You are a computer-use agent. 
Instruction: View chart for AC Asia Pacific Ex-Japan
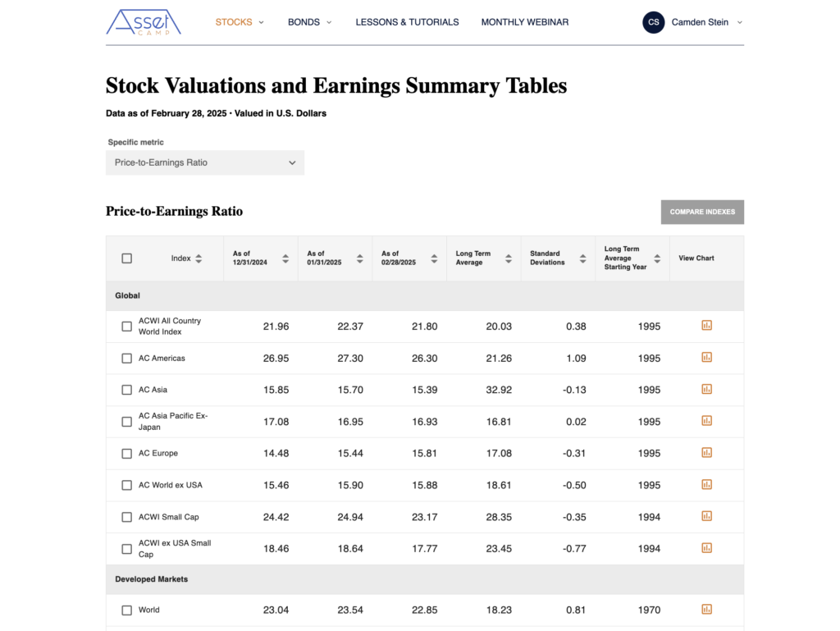click(x=706, y=421)
